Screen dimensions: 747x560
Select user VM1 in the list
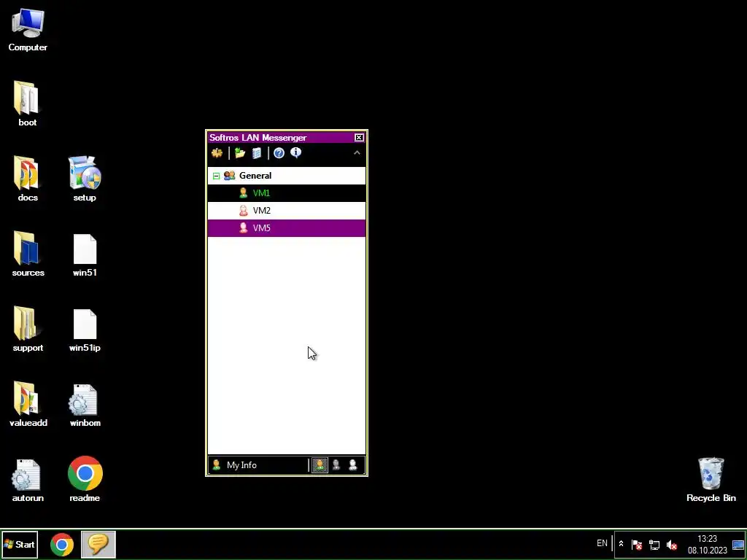click(287, 192)
